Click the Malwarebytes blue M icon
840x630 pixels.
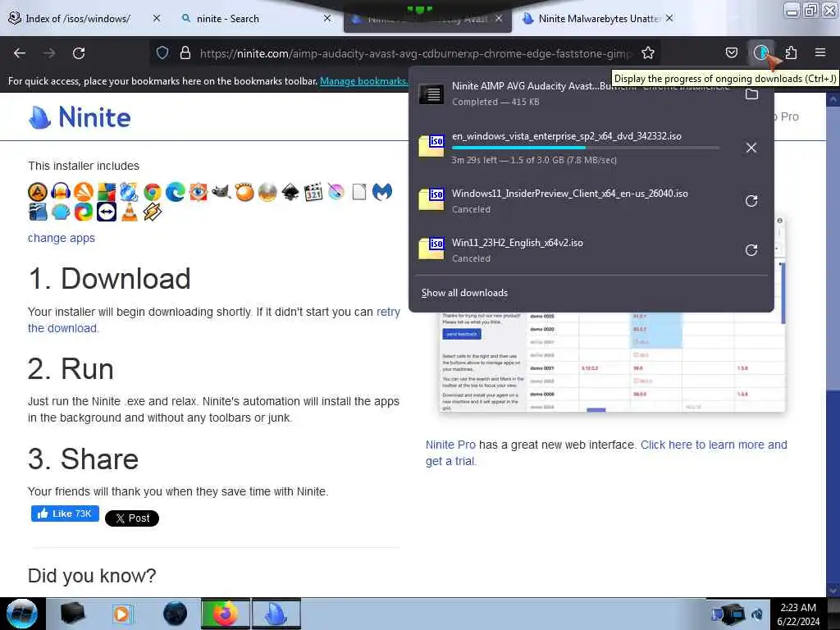[382, 192]
